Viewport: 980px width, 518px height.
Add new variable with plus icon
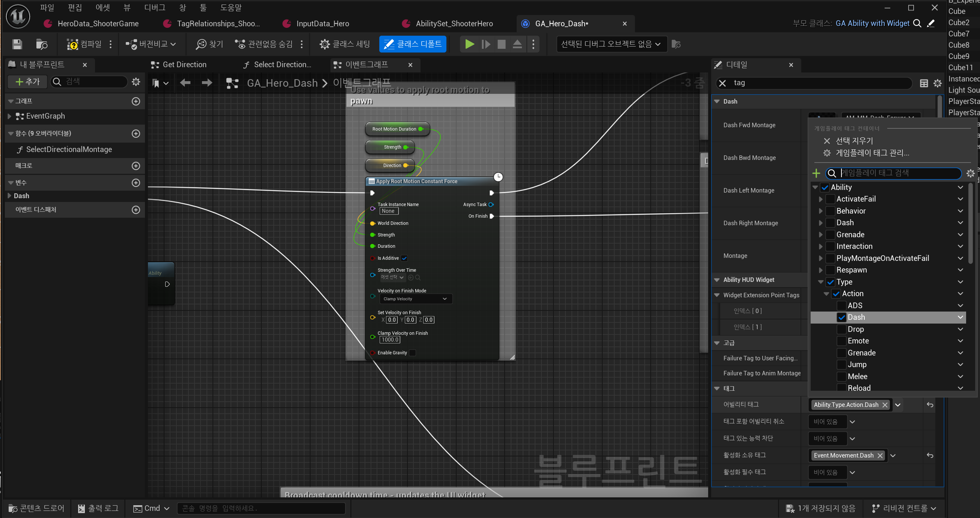coord(136,182)
